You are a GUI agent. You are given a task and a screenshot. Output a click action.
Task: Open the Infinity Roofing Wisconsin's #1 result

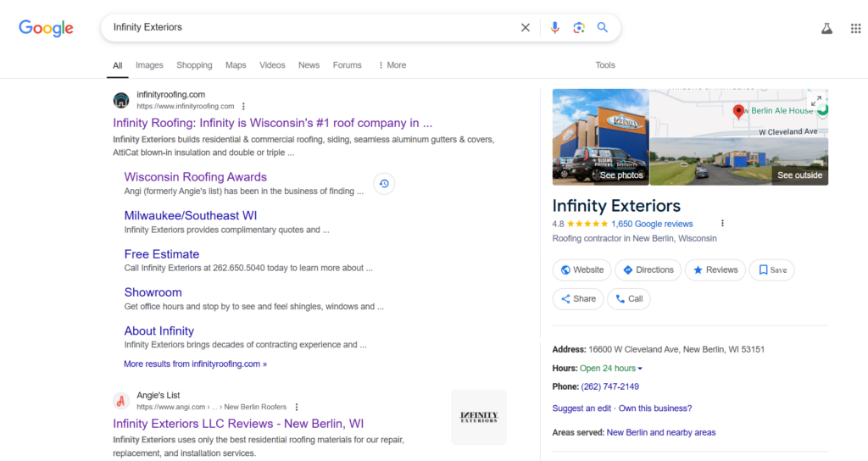pyautogui.click(x=273, y=123)
